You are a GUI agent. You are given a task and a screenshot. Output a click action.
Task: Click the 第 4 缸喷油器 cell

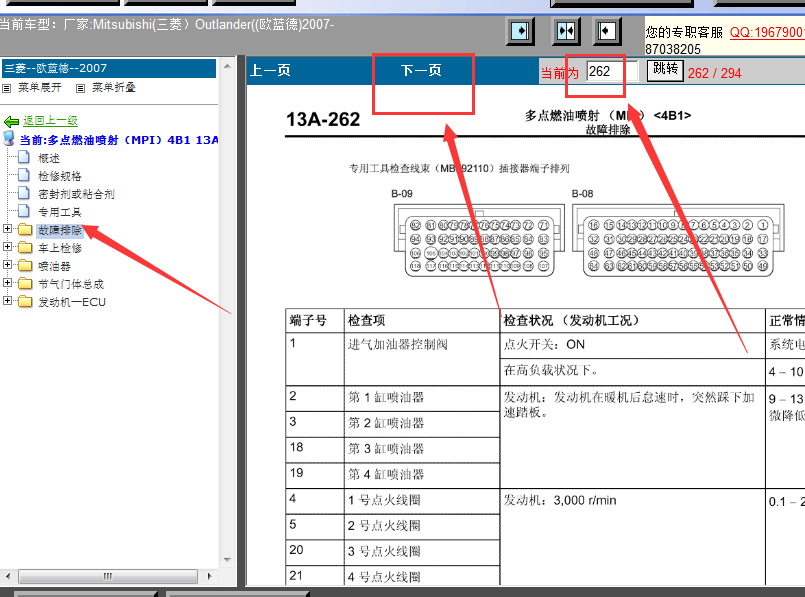[x=421, y=475]
